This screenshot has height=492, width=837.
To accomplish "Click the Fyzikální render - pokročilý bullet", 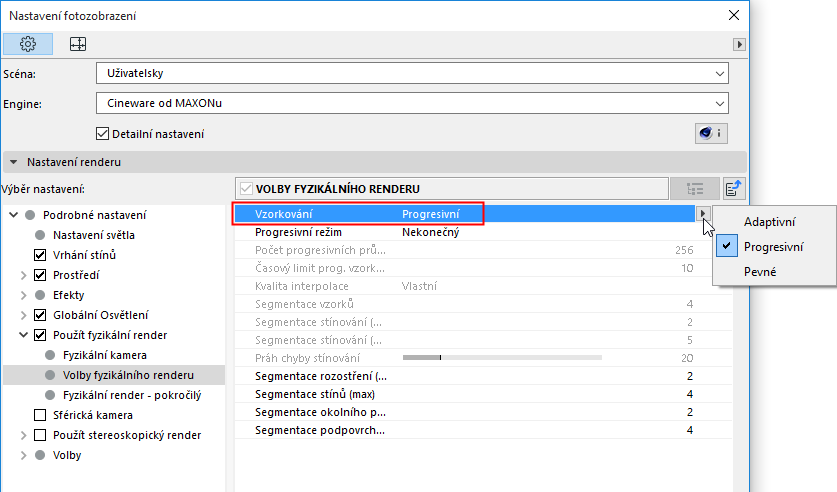I will point(50,395).
